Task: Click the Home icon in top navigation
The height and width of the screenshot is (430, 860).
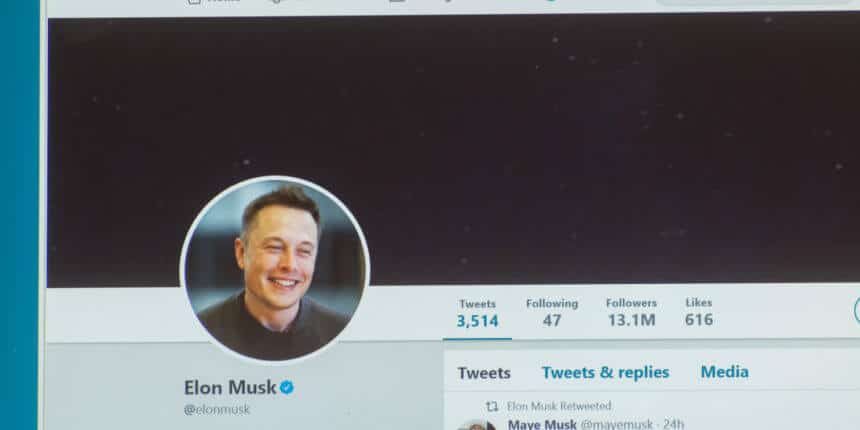Action: click(194, 2)
